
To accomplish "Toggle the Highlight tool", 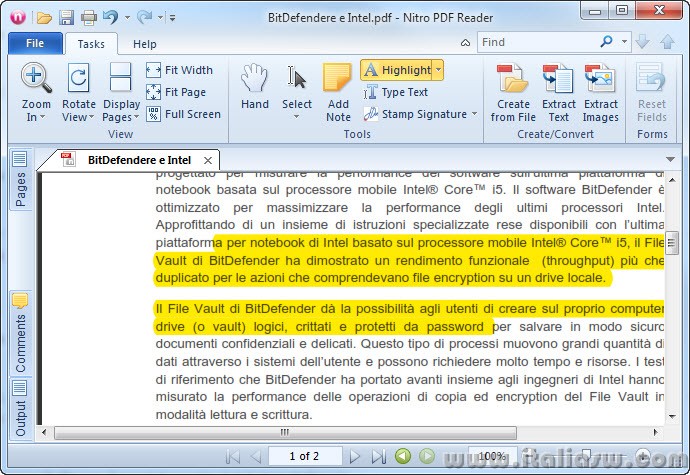I will click(396, 70).
